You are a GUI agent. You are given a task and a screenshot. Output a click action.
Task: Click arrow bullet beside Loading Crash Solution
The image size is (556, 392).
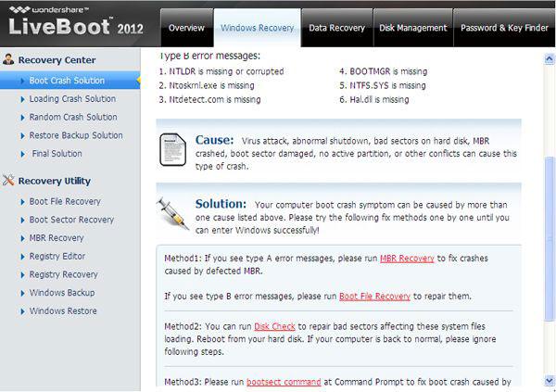[22, 99]
